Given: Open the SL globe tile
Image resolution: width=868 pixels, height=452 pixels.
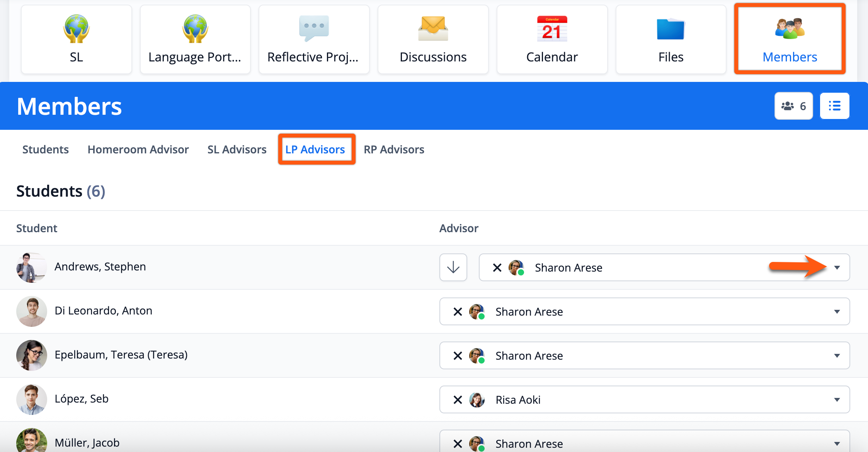Looking at the screenshot, I should tap(76, 39).
